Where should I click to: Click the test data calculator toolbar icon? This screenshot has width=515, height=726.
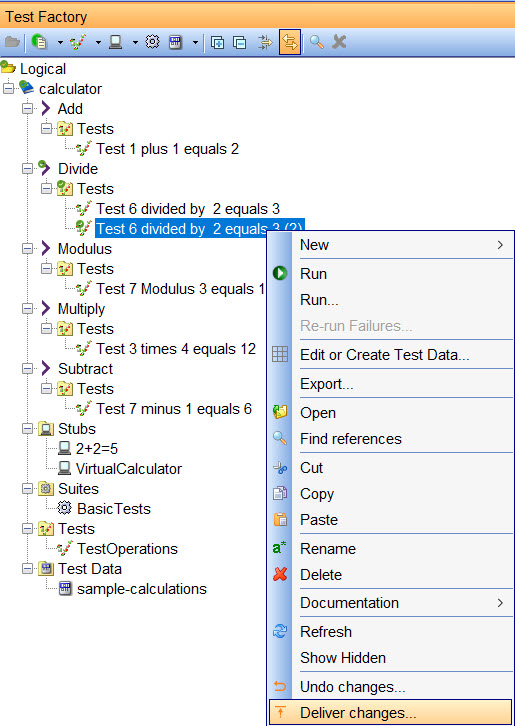click(x=175, y=42)
